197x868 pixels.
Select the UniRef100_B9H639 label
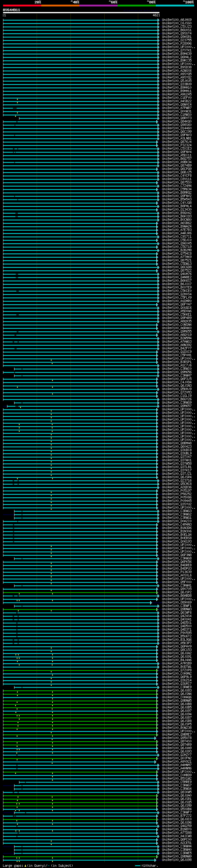[177, 54]
